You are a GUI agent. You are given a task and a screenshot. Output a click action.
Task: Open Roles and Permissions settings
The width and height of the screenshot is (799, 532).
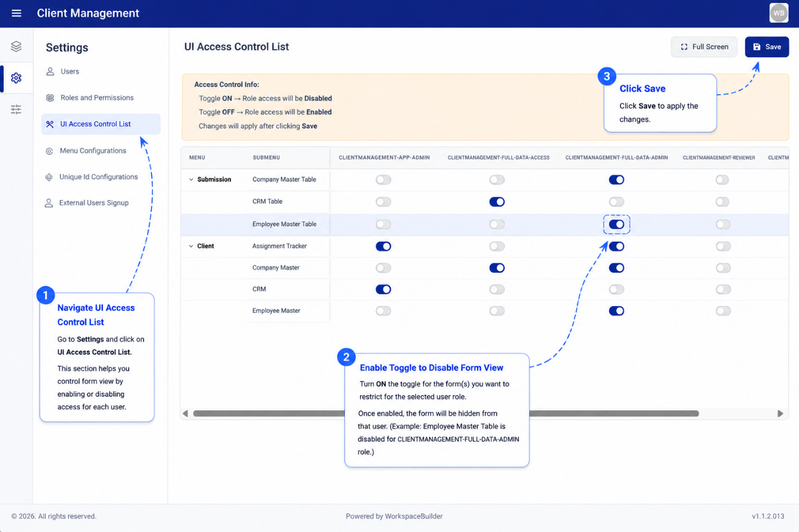coord(101,98)
